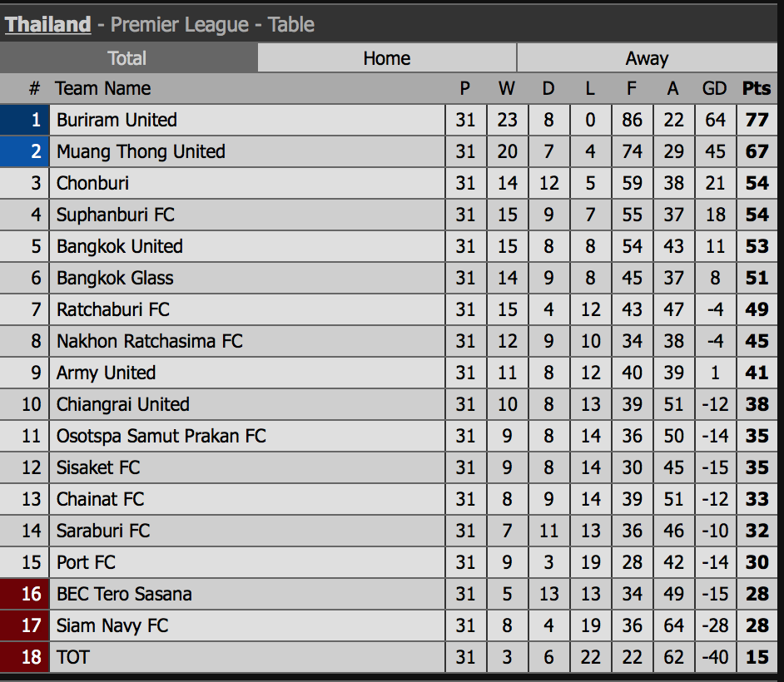Viewport: 784px width, 682px height.
Task: Open the Nakhon Ratchasima FC entry
Action: click(150, 341)
